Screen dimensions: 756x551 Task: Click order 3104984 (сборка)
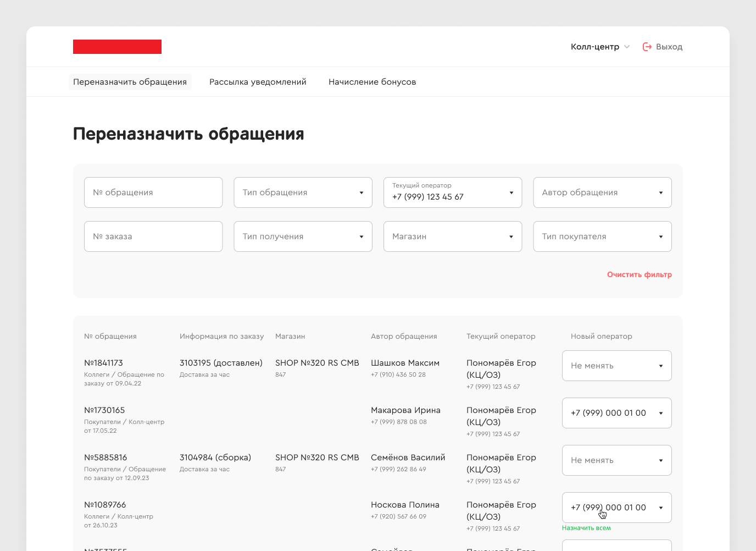(215, 458)
